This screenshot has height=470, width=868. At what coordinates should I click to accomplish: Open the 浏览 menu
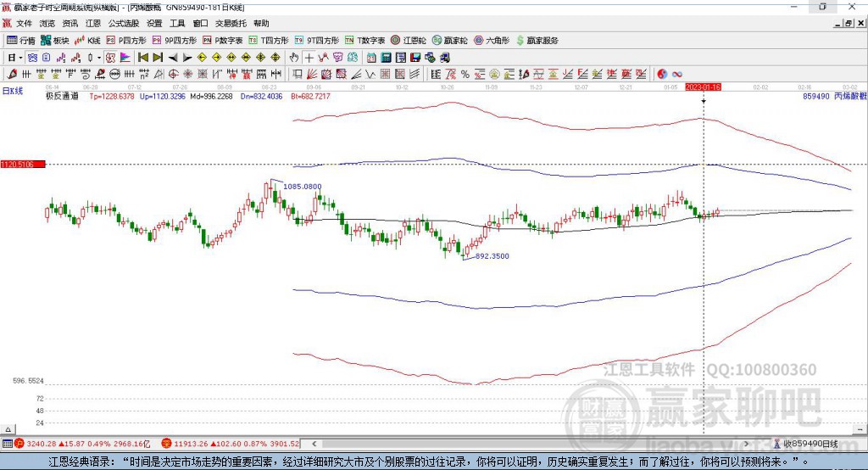click(x=47, y=23)
